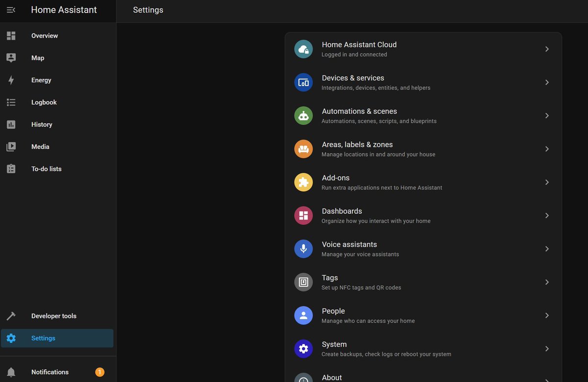Expand the Areas, labels & zones chevron
588x382 pixels.
547,149
